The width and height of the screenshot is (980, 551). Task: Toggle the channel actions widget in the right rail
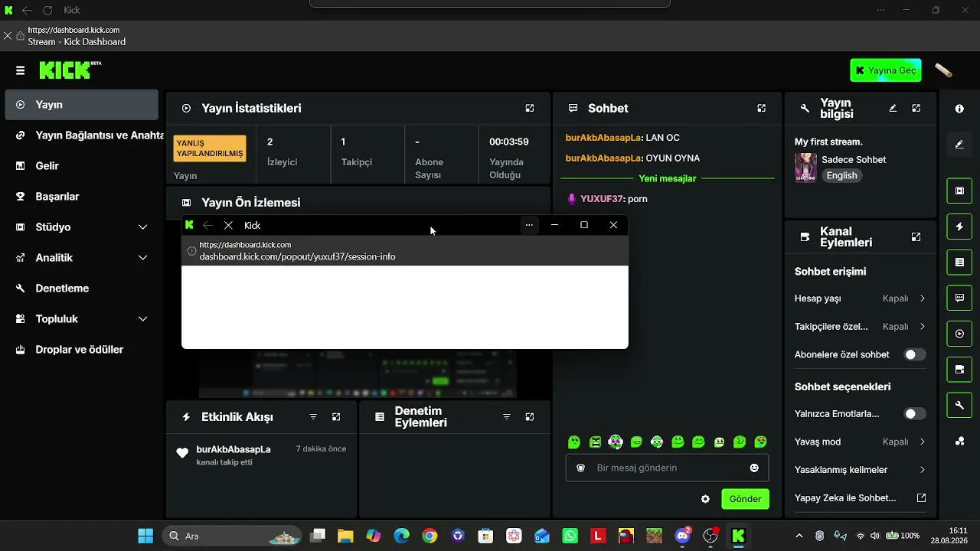coord(959,370)
